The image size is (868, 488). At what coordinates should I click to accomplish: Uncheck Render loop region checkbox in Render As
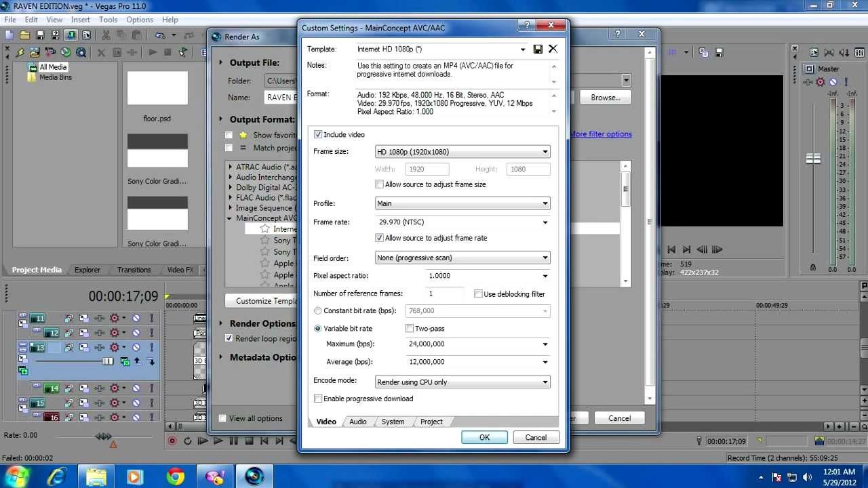coord(229,339)
